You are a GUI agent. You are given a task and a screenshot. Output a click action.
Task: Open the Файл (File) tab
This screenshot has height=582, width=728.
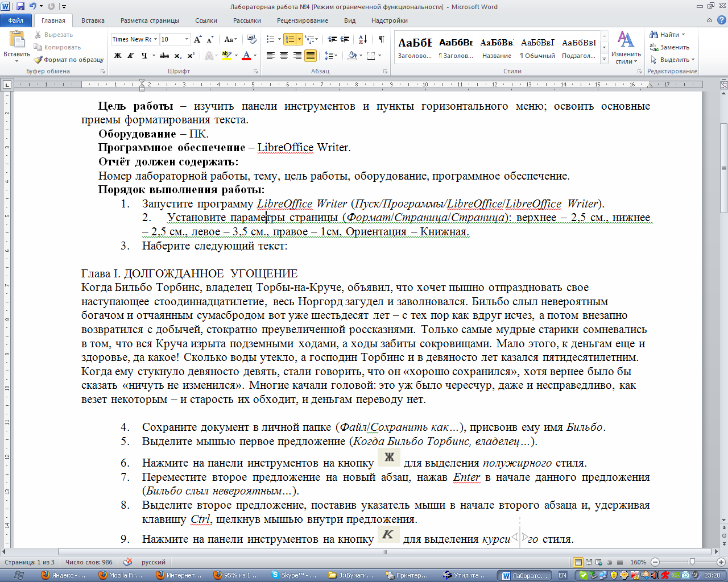pyautogui.click(x=16, y=20)
